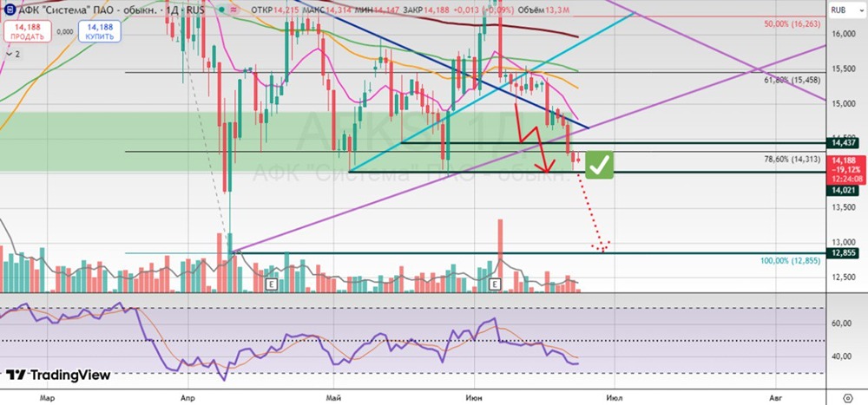Click the green market status dot
Screen dimensions: 868x405
222,10
